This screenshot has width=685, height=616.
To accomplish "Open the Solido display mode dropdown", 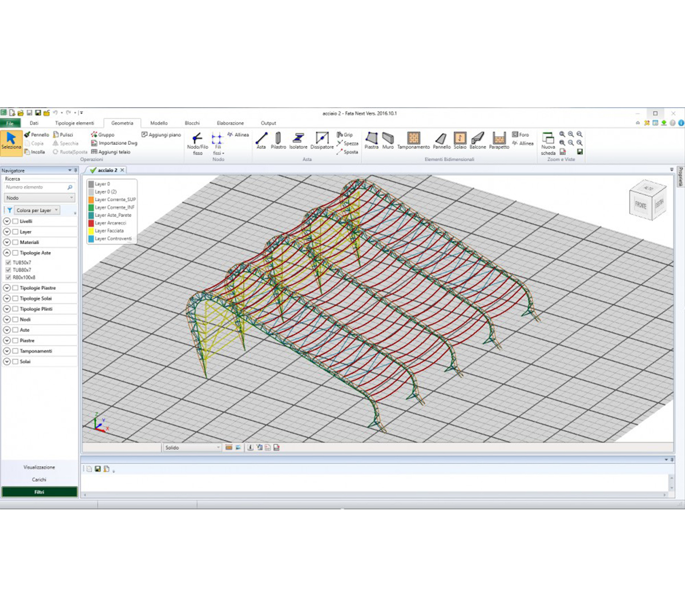I will [192, 448].
